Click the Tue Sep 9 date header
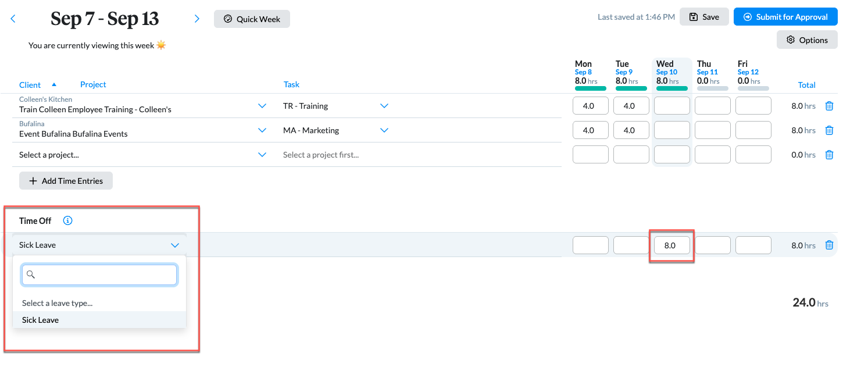Viewport: 868px width, 374px height. [x=624, y=67]
